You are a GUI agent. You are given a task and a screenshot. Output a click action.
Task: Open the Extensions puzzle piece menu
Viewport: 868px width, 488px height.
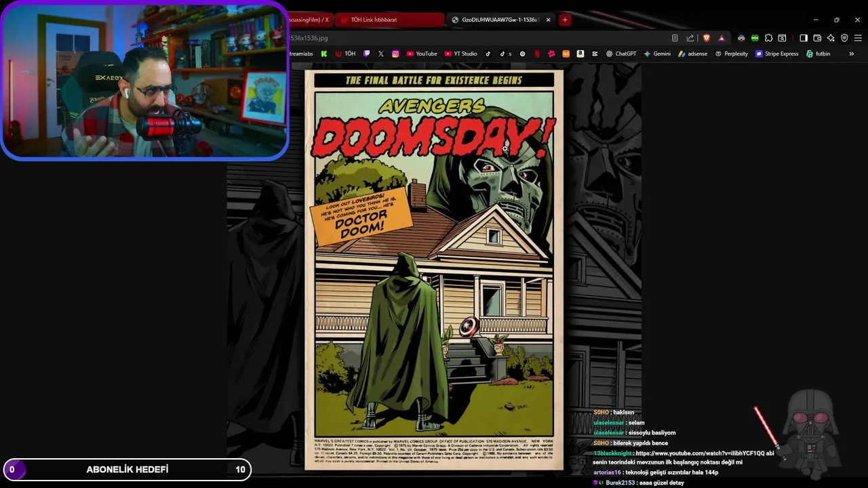[x=768, y=38]
